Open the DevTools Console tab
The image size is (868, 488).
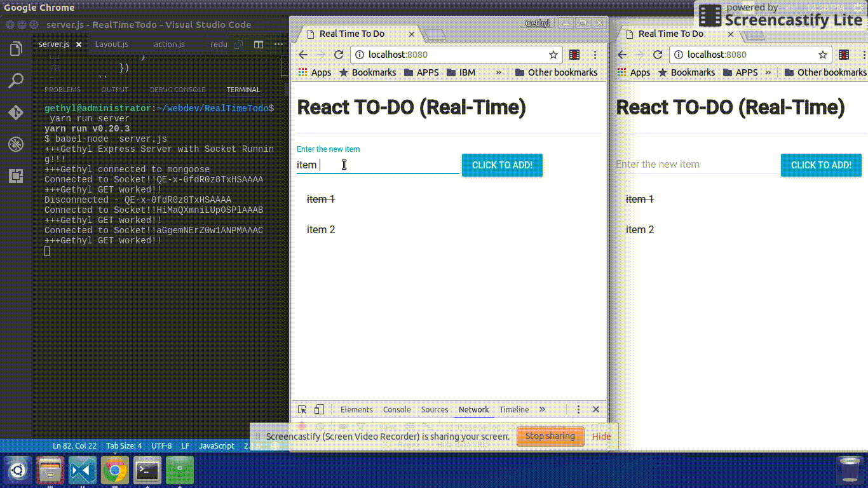pyautogui.click(x=397, y=410)
